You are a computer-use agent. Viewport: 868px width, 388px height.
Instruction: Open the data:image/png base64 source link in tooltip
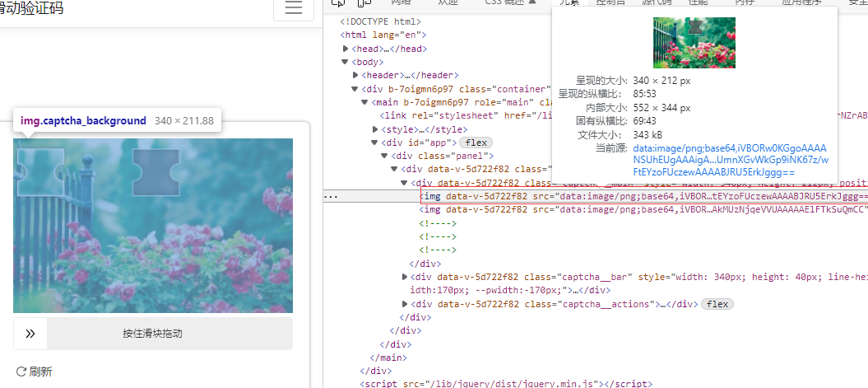click(730, 160)
